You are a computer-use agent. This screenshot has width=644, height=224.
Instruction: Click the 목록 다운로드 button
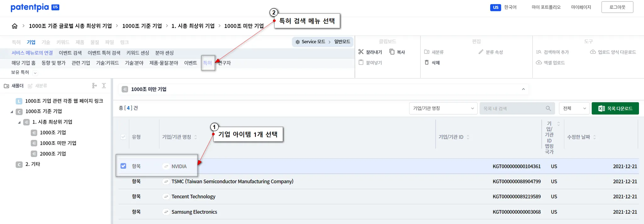pos(615,108)
